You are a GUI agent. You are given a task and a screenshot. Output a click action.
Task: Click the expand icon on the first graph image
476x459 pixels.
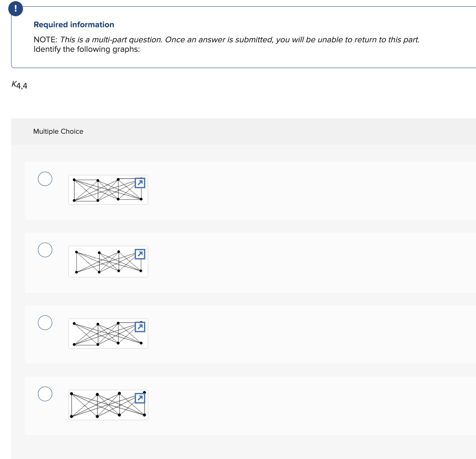[x=139, y=183]
